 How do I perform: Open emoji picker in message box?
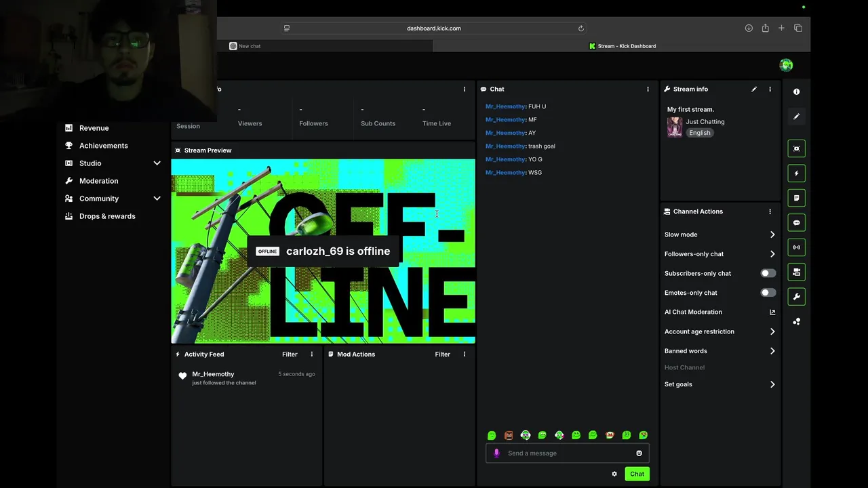coord(639,453)
